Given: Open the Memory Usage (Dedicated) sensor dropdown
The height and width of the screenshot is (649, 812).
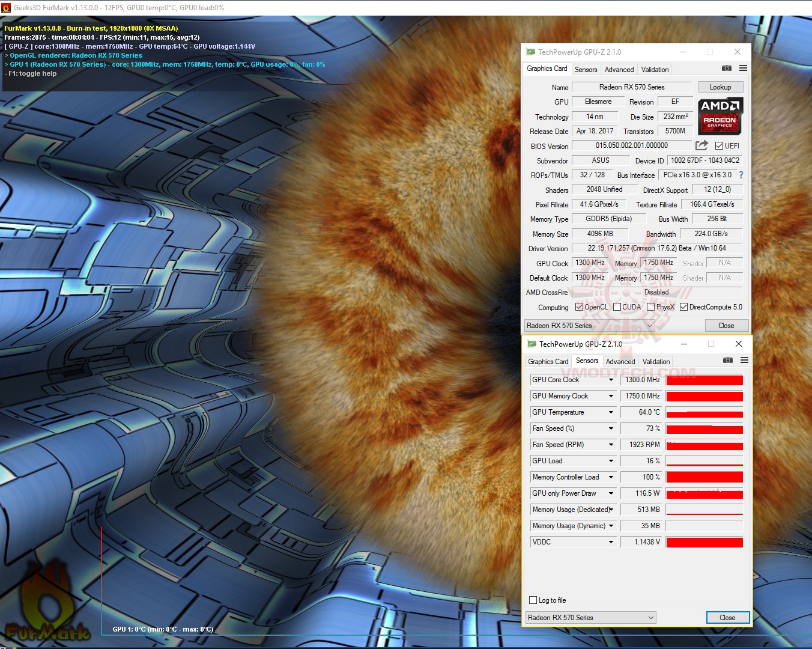Looking at the screenshot, I should 611,510.
